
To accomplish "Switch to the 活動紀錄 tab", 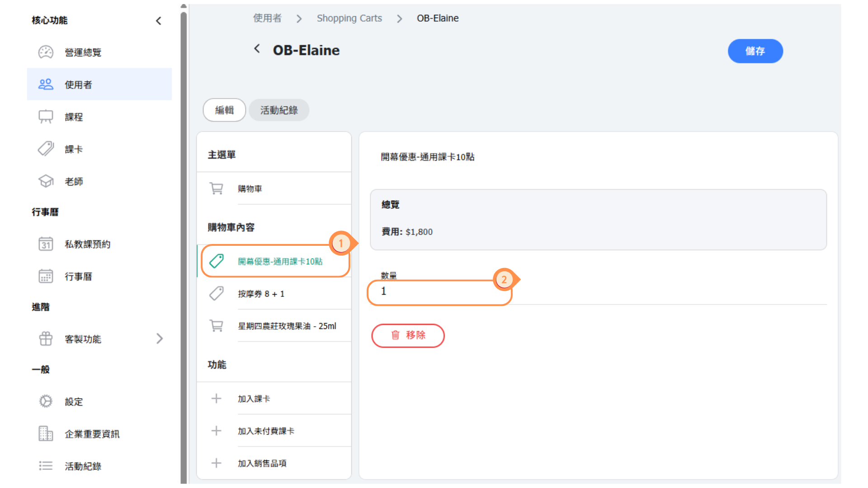I will pyautogui.click(x=279, y=110).
